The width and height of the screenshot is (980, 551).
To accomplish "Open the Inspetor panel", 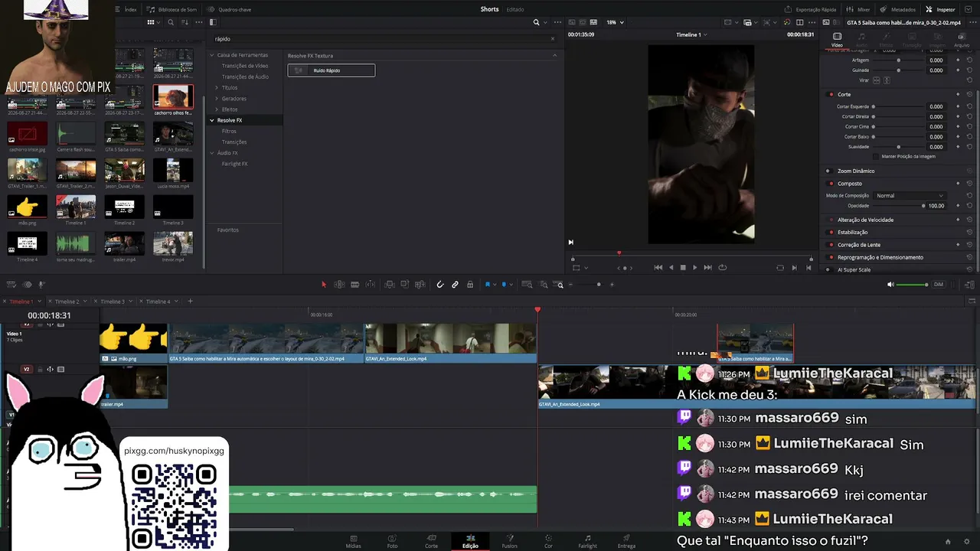I will (x=940, y=9).
